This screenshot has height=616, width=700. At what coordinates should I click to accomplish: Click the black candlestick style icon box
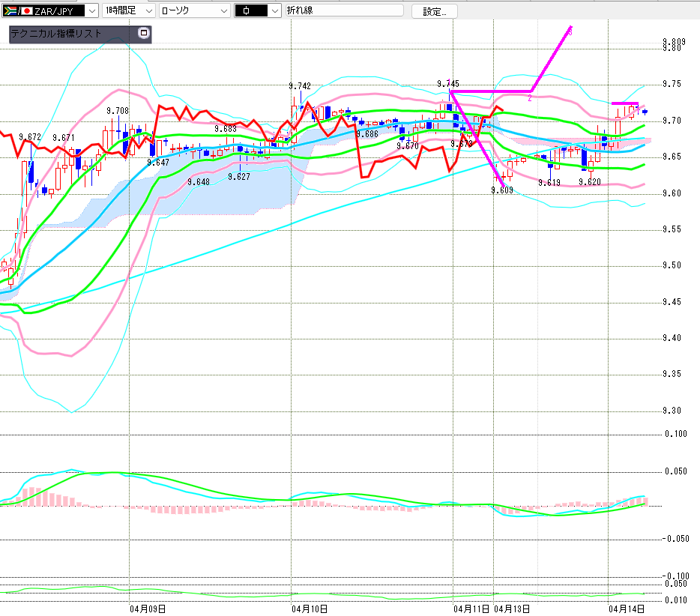(250, 10)
